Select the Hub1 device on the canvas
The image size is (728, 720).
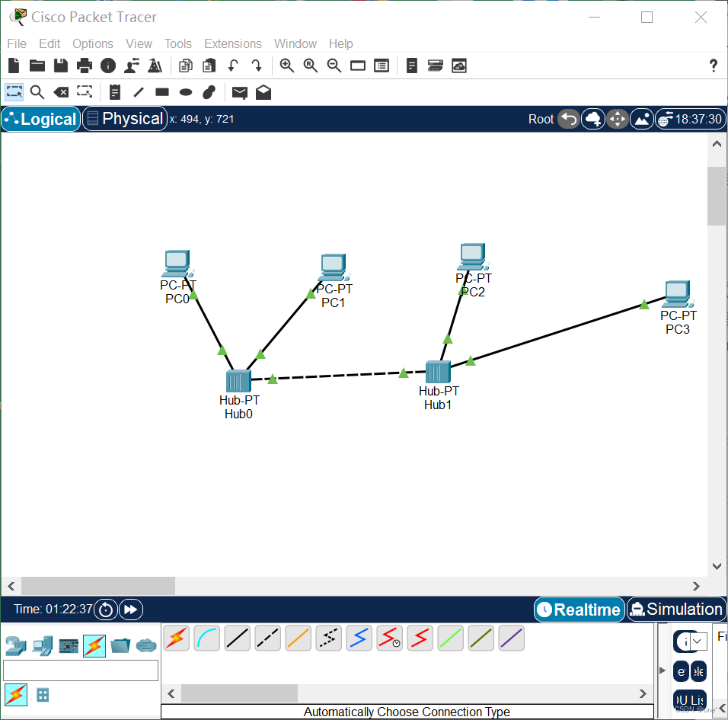pos(439,372)
